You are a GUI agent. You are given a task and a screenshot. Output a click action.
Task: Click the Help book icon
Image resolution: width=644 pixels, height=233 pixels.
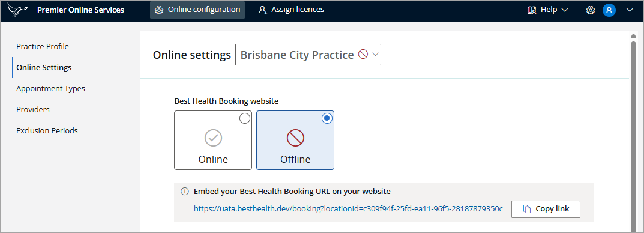coord(532,10)
